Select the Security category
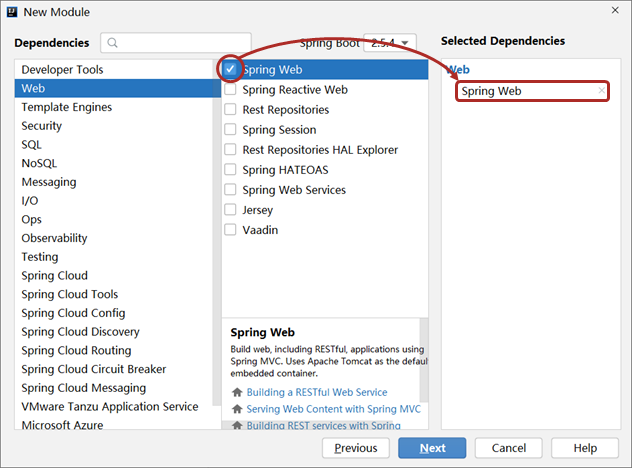 tap(42, 126)
